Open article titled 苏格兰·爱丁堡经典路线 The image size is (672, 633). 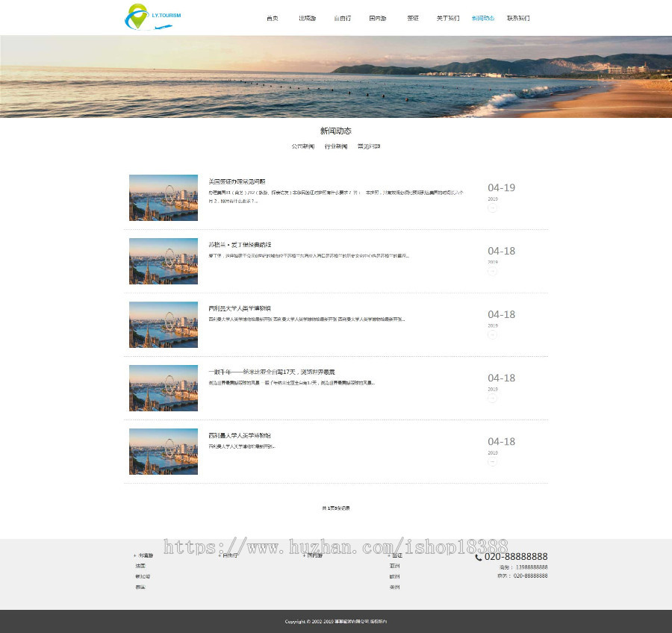tap(240, 245)
